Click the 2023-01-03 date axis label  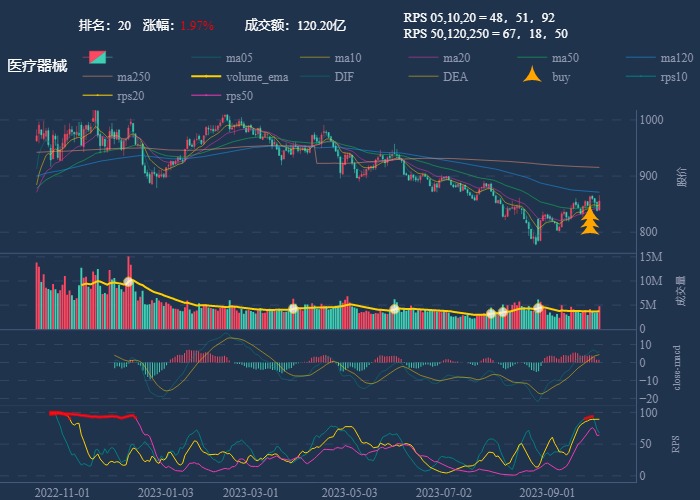pos(166,493)
